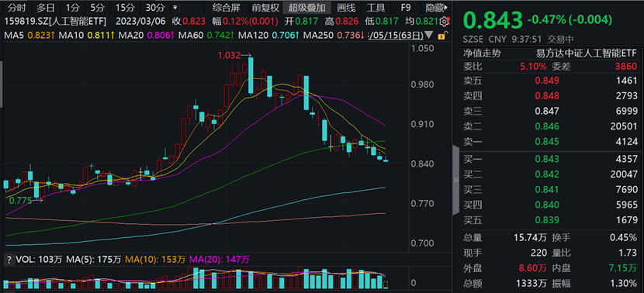Click the date range 05/15(63日) link
644x293 pixels.
[396, 36]
